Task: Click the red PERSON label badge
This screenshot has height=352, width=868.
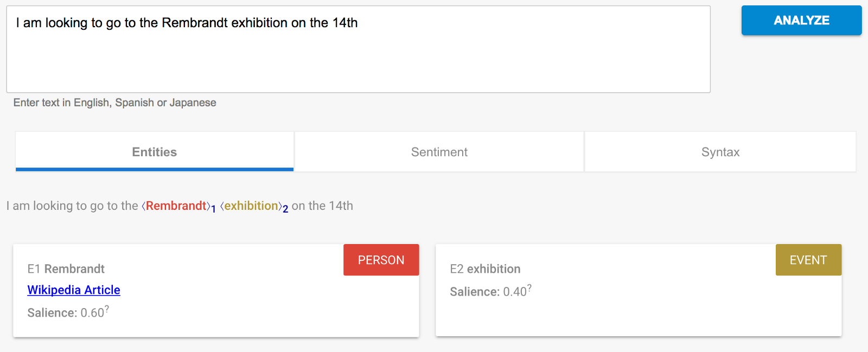Action: tap(381, 260)
